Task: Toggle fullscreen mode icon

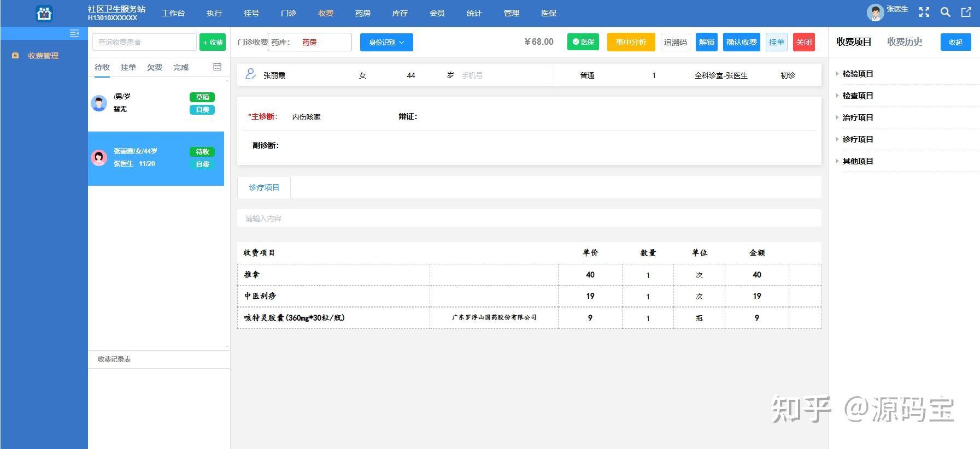Action: click(x=924, y=12)
